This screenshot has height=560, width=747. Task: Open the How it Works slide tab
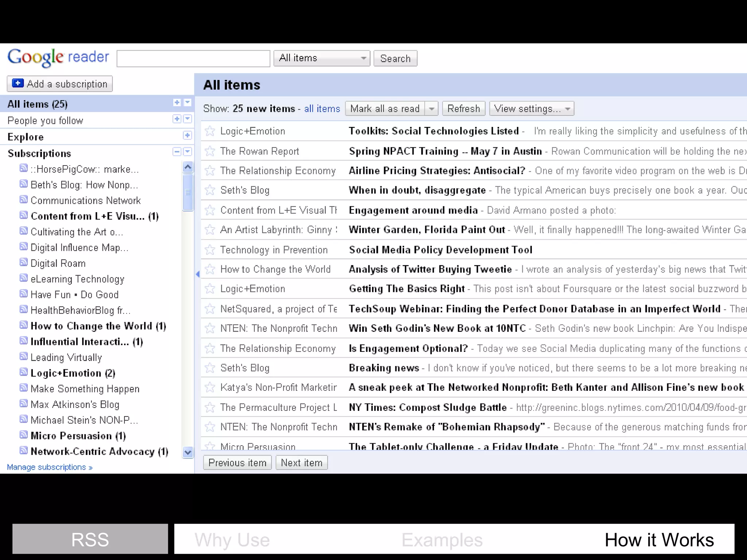coord(659,540)
